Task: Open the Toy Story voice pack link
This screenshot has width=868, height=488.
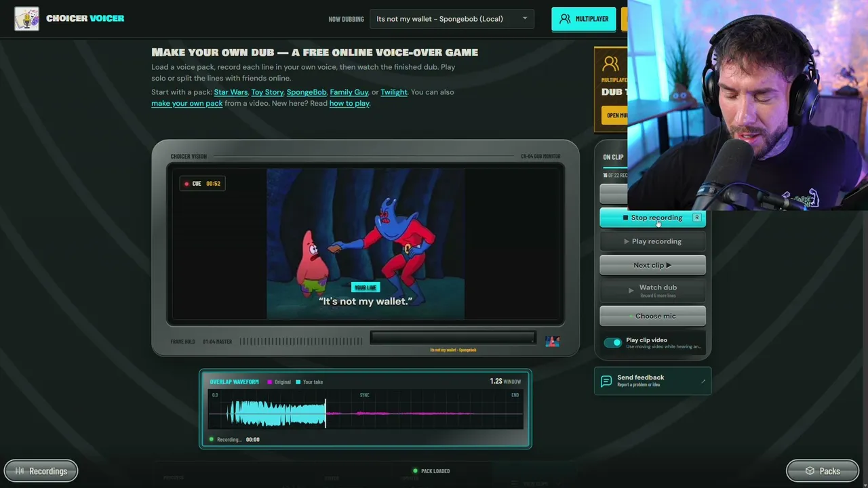Action: [267, 92]
